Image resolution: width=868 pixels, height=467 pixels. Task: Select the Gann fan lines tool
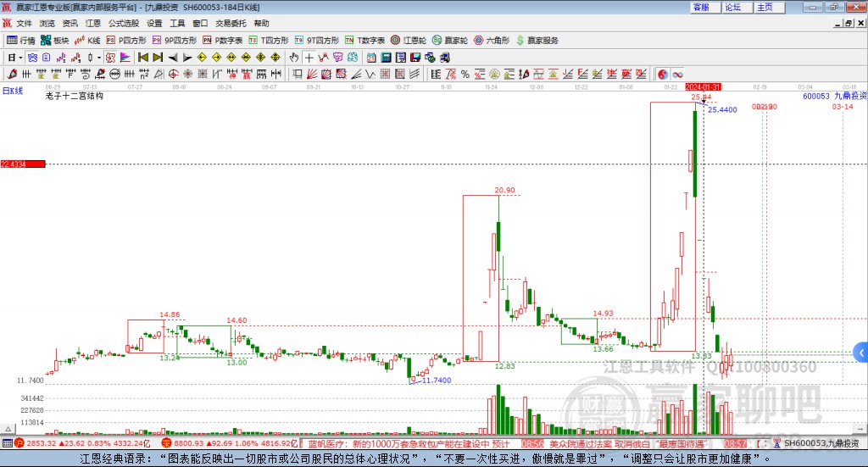[312, 74]
